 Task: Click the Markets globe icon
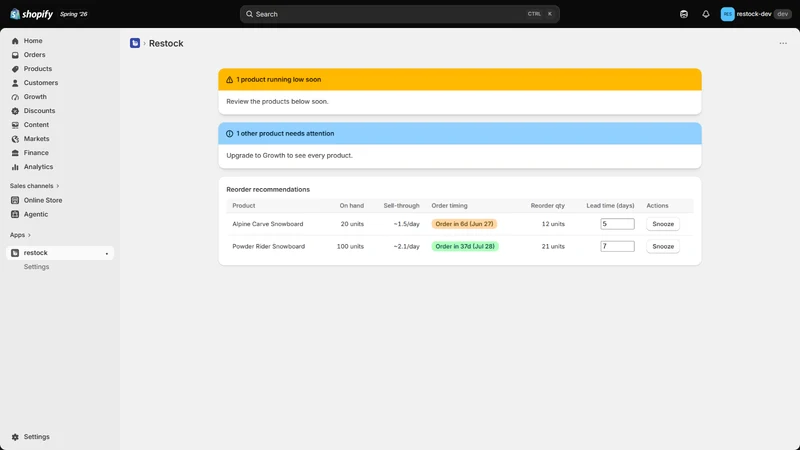(x=15, y=139)
